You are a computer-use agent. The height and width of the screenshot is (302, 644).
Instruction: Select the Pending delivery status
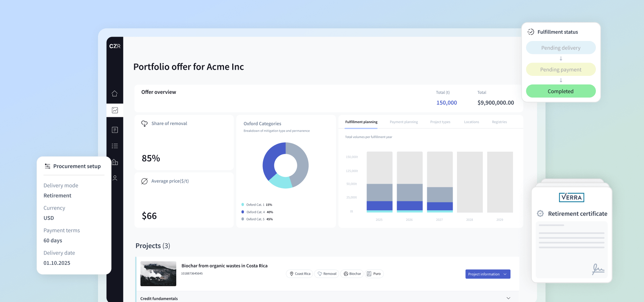(561, 48)
